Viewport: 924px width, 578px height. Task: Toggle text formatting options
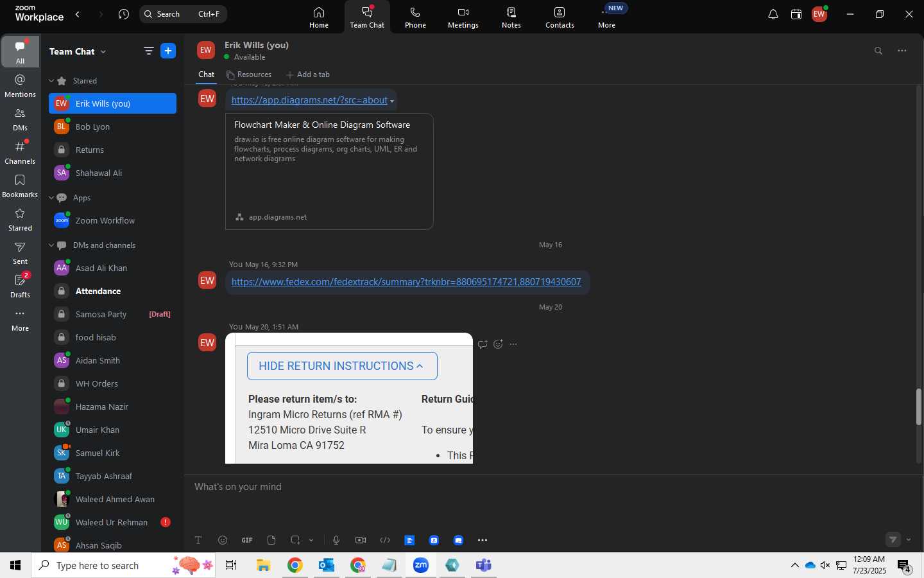point(198,540)
